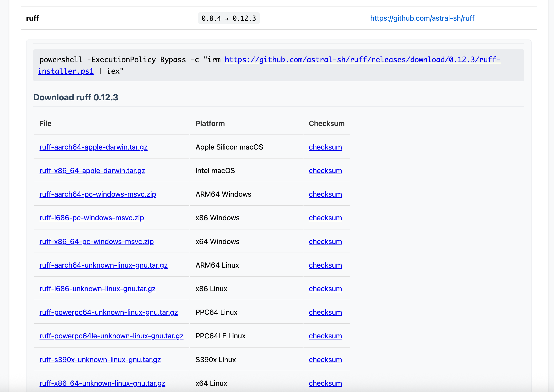View the checksum for the x86 Linux build

(x=325, y=288)
